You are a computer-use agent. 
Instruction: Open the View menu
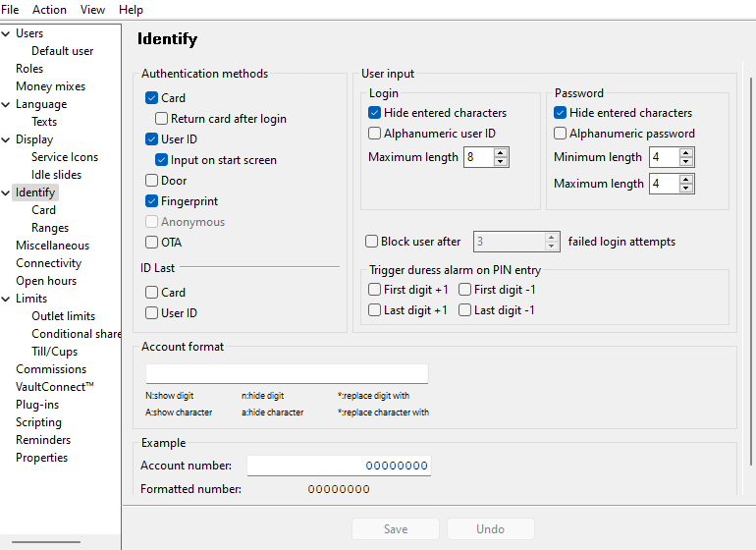click(x=92, y=10)
